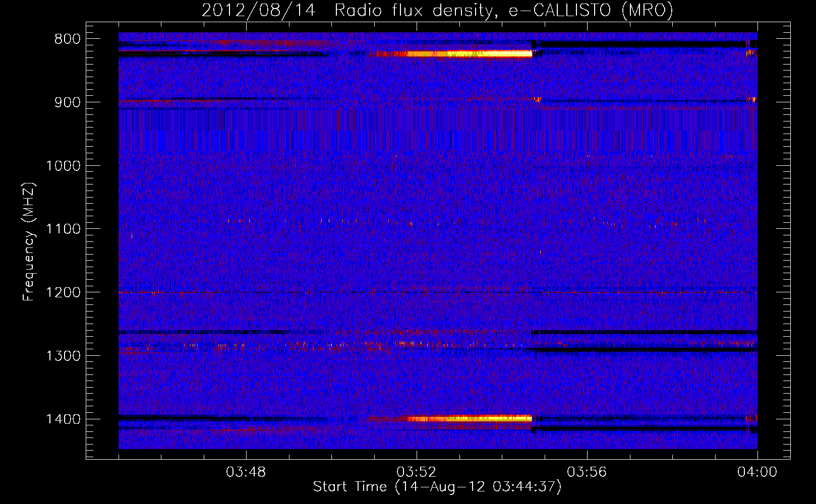Click the 'Start Time (14-Aug-12 03:44:37)' label
816x504 pixels.
tap(437, 487)
